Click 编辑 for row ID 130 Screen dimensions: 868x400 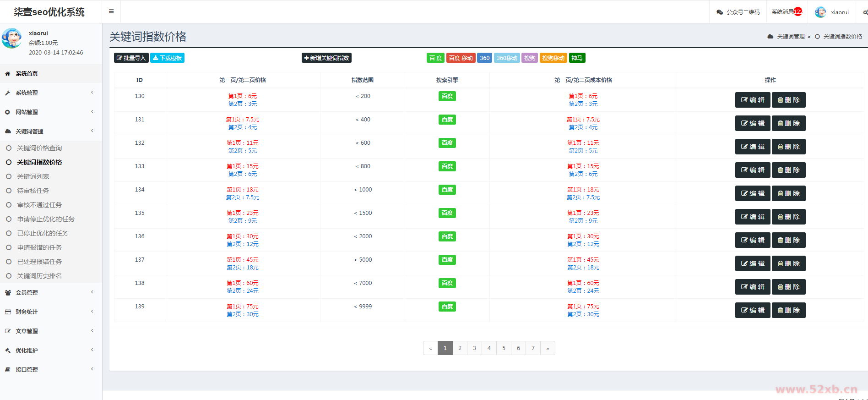[753, 100]
